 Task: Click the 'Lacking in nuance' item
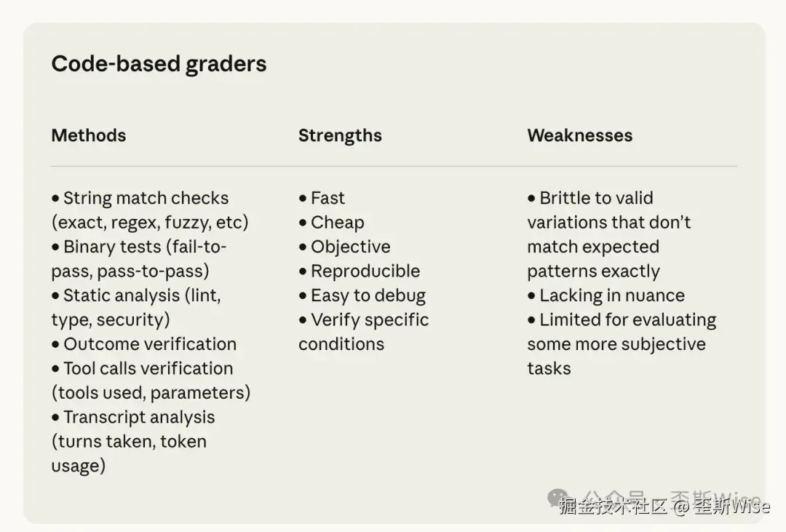606,295
